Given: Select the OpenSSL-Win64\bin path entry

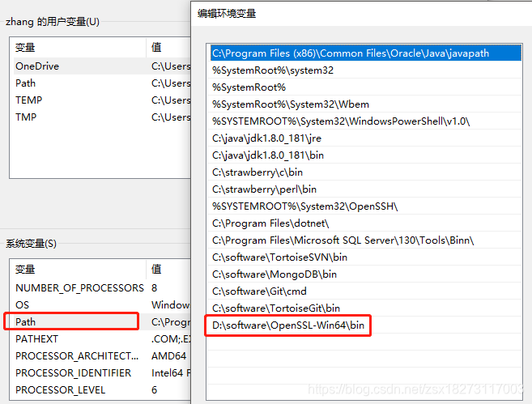Looking at the screenshot, I should pyautogui.click(x=365, y=325).
